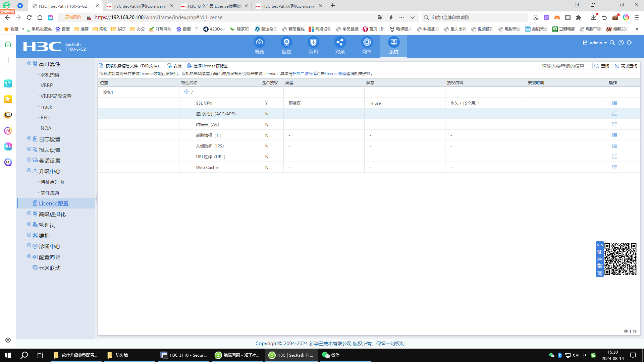Select the 系统 system tab
The height and width of the screenshot is (362, 644).
[393, 46]
